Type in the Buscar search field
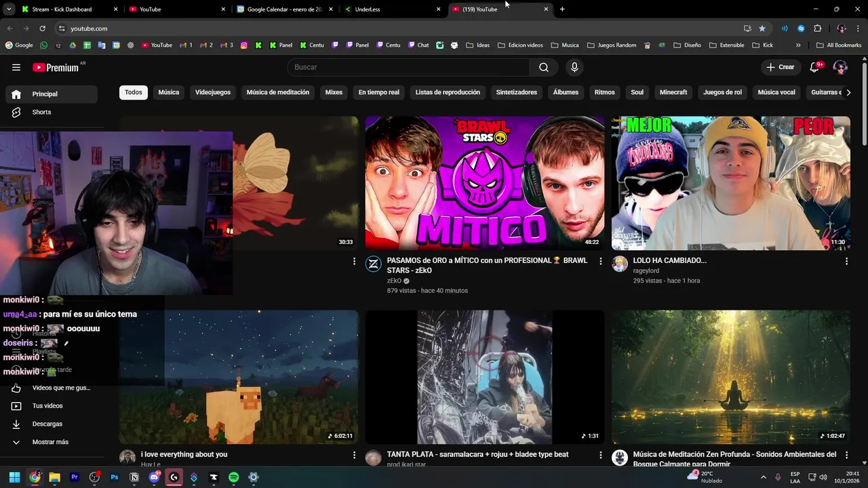The image size is (868, 488). point(408,67)
